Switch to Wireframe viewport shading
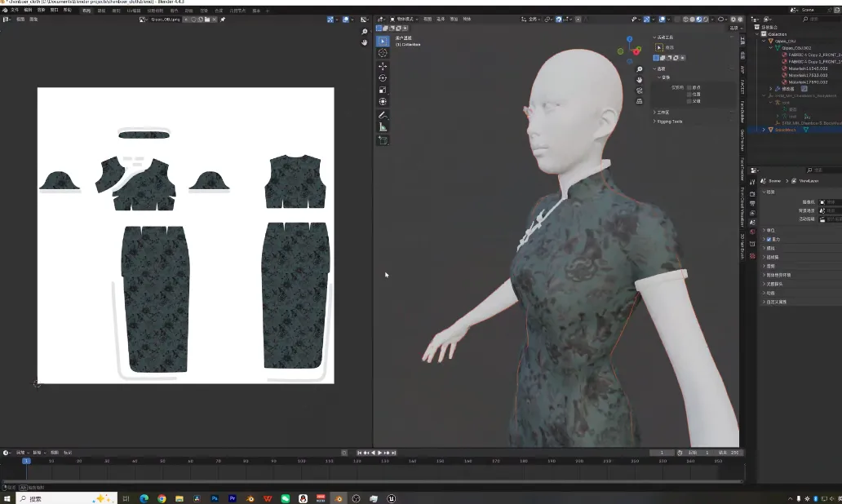The image size is (842, 504). click(x=685, y=20)
